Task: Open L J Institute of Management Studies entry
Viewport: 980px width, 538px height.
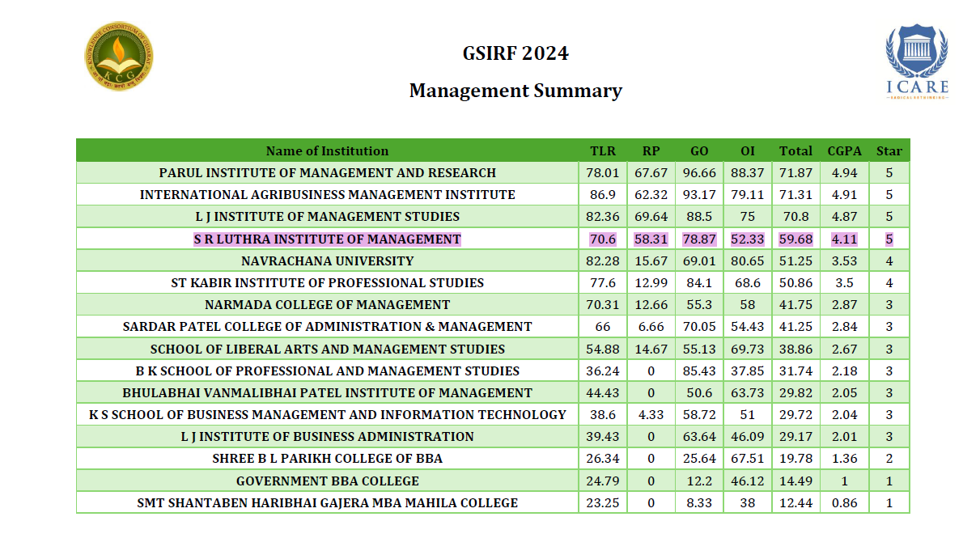Action: pos(327,216)
